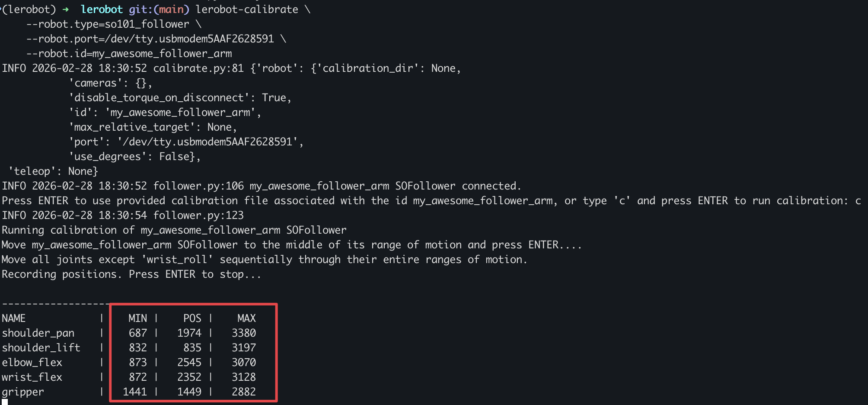Click the lerobot-calibrate command text
Viewport: 868px width, 405px height.
click(x=247, y=10)
